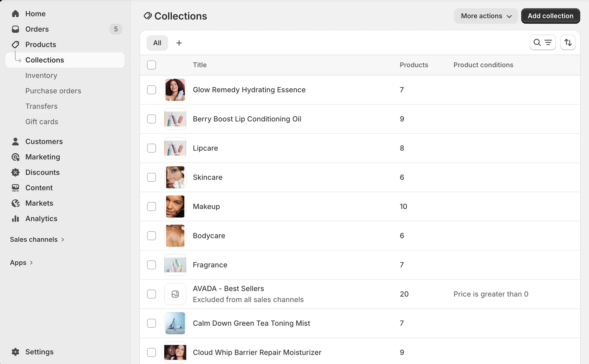Click the Discounts badge icon
The height and width of the screenshot is (364, 589).
point(16,173)
